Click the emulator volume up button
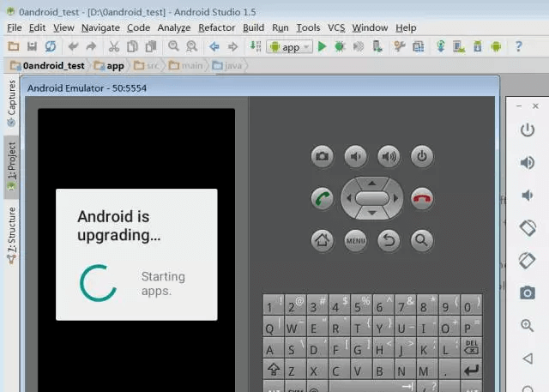Viewport: 549px width, 392px height. click(389, 156)
